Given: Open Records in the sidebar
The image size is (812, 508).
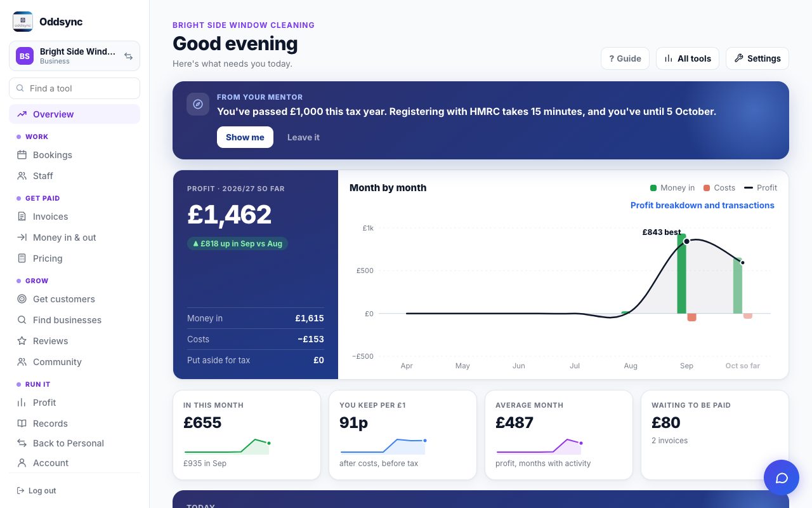Looking at the screenshot, I should click(x=74, y=424).
